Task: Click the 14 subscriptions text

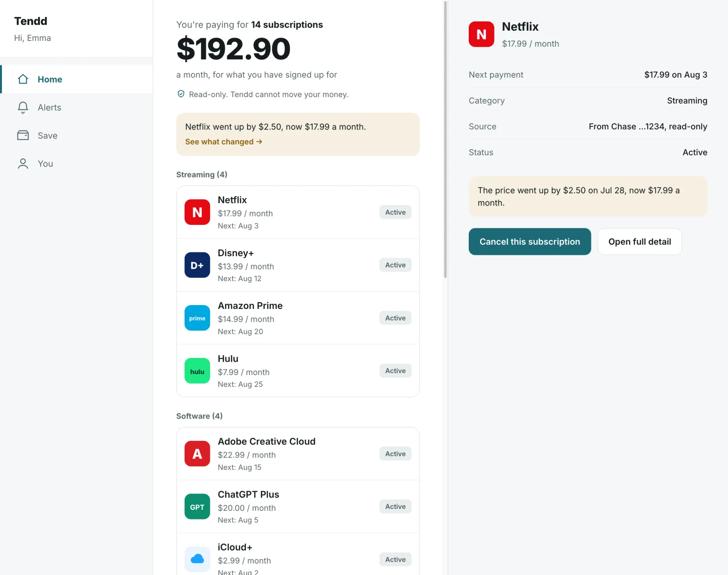Action: pyautogui.click(x=287, y=25)
